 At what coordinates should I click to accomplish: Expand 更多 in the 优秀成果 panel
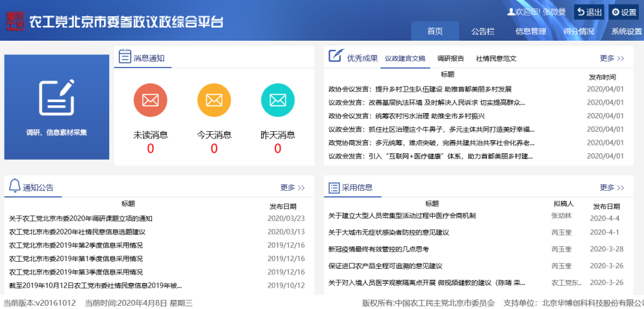click(x=612, y=58)
